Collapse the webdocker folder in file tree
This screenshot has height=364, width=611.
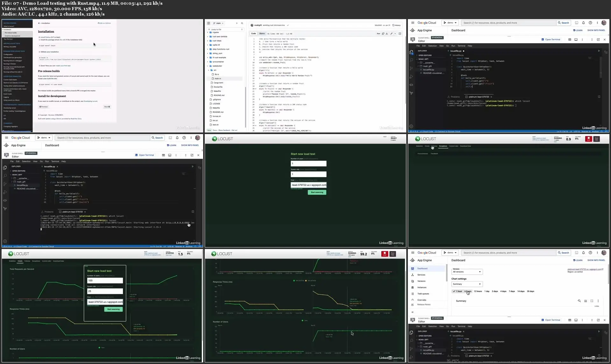pyautogui.click(x=208, y=66)
